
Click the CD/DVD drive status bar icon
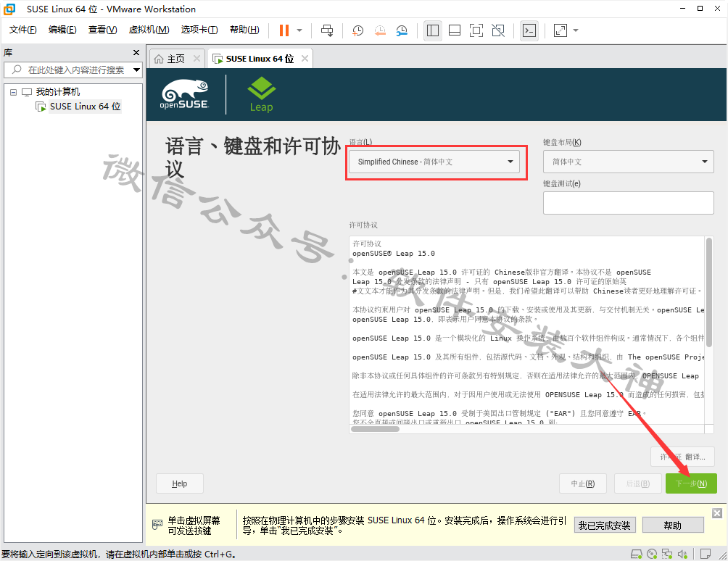click(x=652, y=554)
